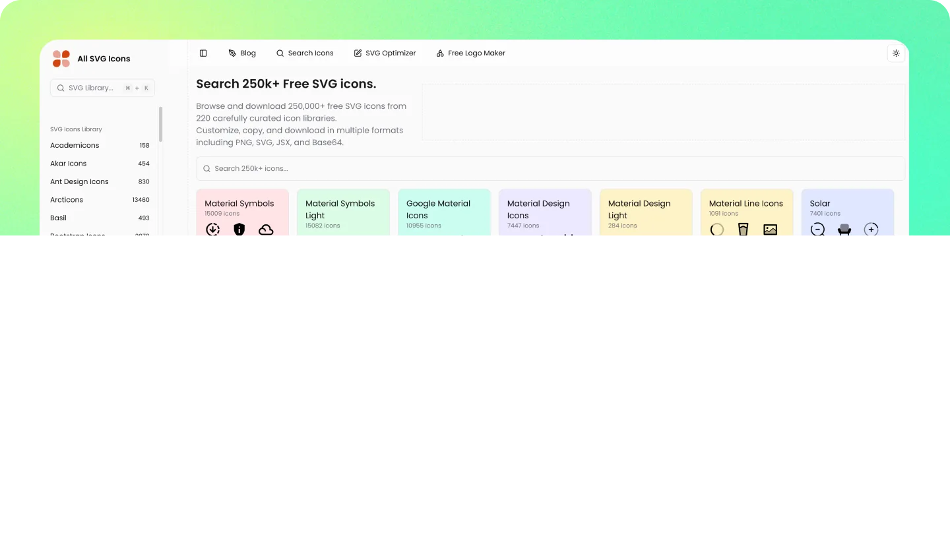Click the add-circle icon in Solar card
Screen dimensions: 950x560
pos(871,229)
